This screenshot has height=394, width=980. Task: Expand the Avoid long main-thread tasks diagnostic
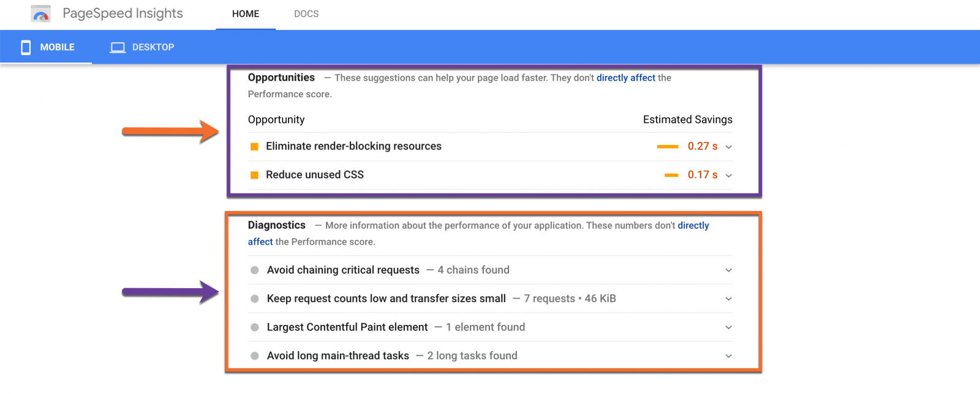tap(728, 355)
